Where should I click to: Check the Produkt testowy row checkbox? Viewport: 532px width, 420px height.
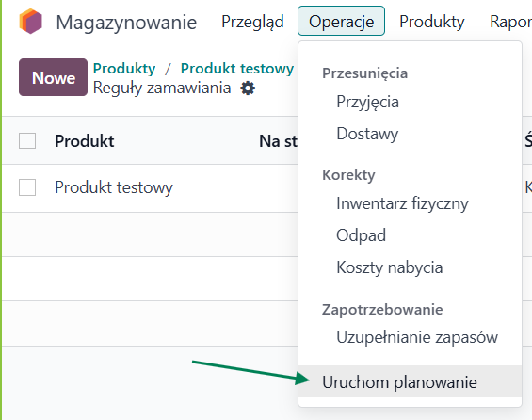pyautogui.click(x=27, y=187)
